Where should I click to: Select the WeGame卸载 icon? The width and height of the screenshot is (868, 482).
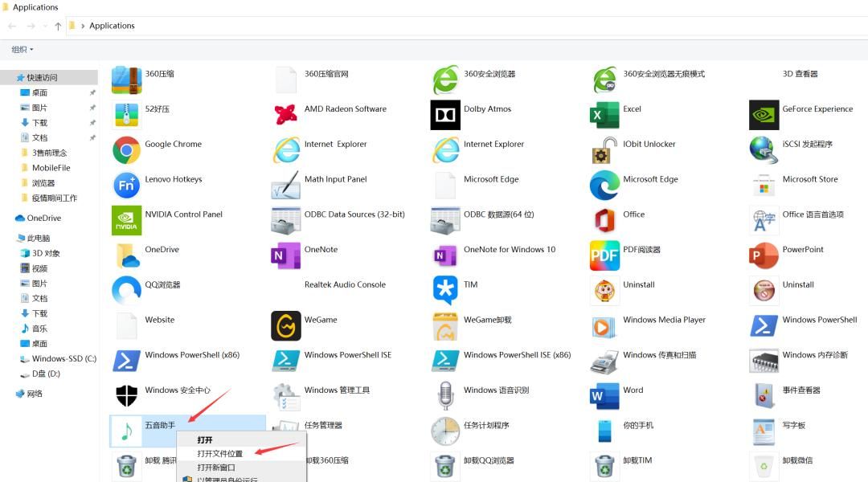[445, 326]
